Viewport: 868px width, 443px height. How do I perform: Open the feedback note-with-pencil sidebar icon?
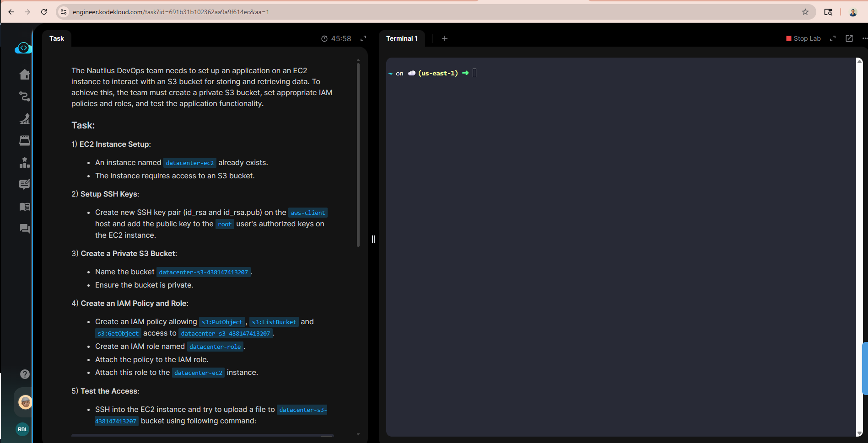pos(25,184)
